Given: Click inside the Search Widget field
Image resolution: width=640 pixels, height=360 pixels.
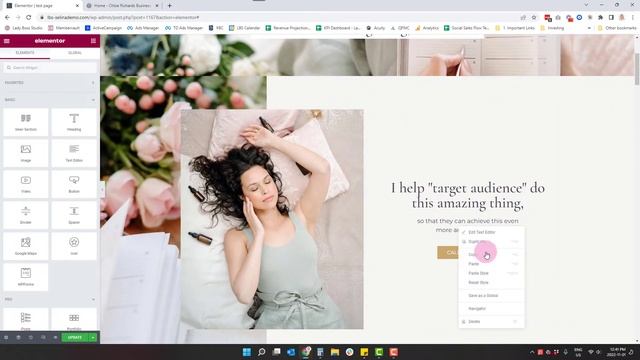Looking at the screenshot, I should click(50, 67).
